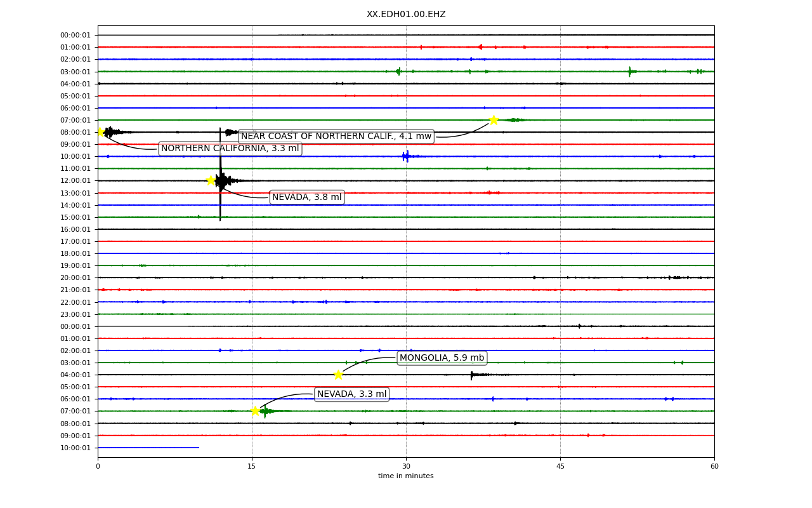This screenshot has height=508, width=812.
Task: Click the plot title XX.EDH01.00.EHZ
Action: coord(406,14)
